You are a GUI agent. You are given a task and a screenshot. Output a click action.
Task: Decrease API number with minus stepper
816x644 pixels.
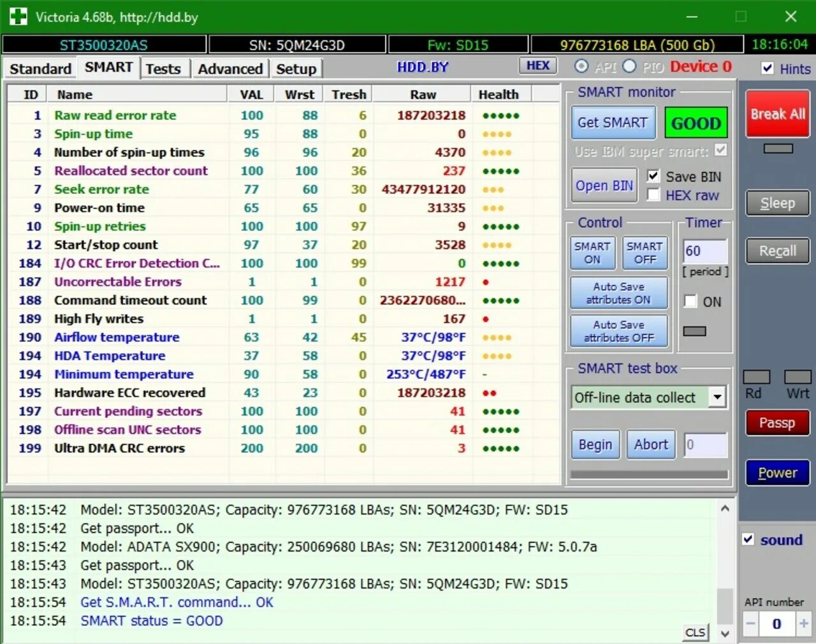point(751,624)
